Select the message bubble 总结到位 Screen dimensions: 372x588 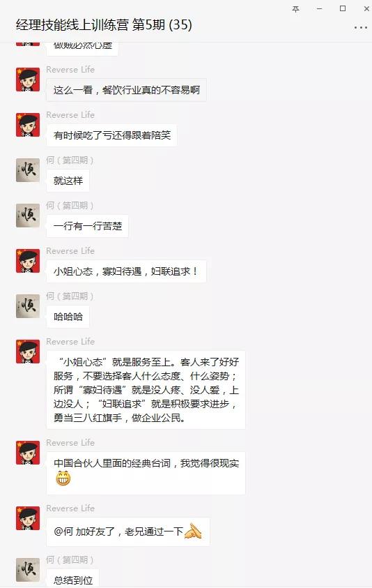click(72, 578)
